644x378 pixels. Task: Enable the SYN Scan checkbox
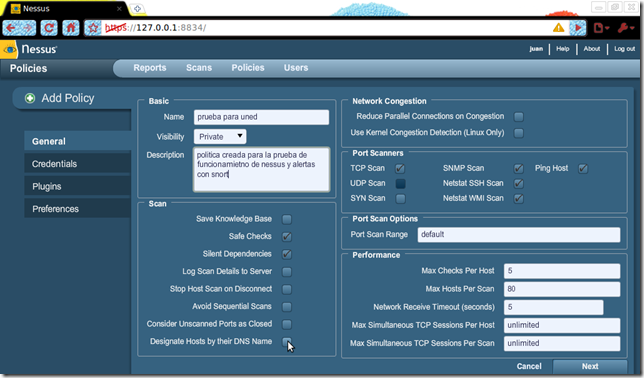400,199
